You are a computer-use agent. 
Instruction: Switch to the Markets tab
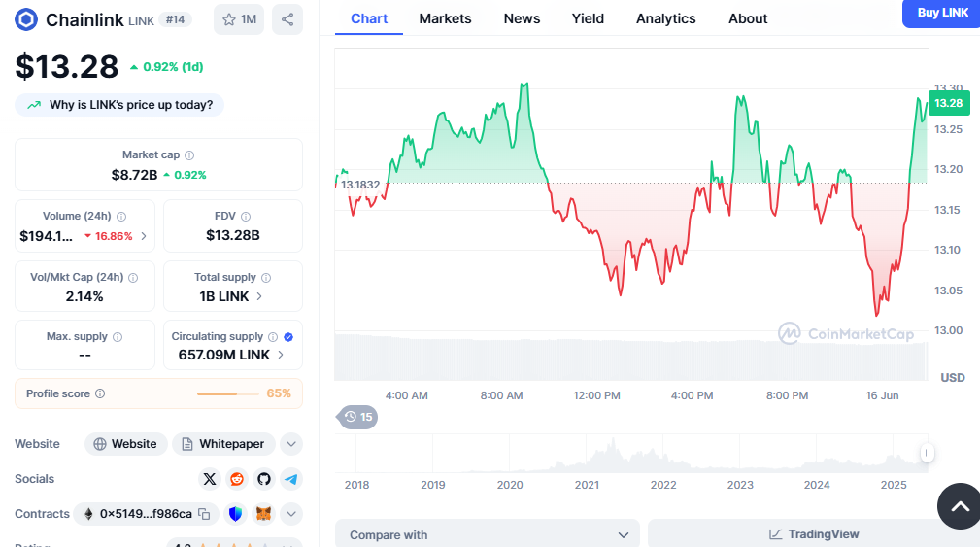pyautogui.click(x=445, y=18)
